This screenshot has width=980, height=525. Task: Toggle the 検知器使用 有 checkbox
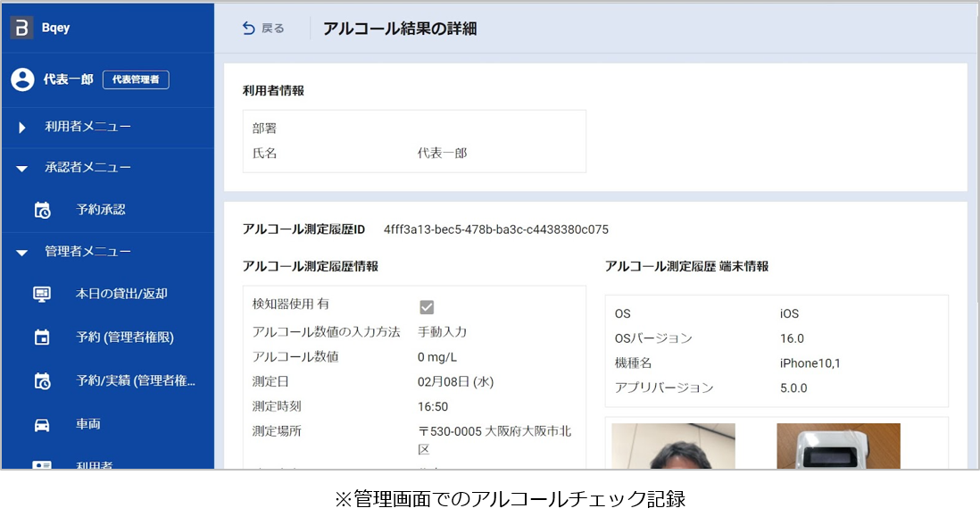[x=427, y=307]
